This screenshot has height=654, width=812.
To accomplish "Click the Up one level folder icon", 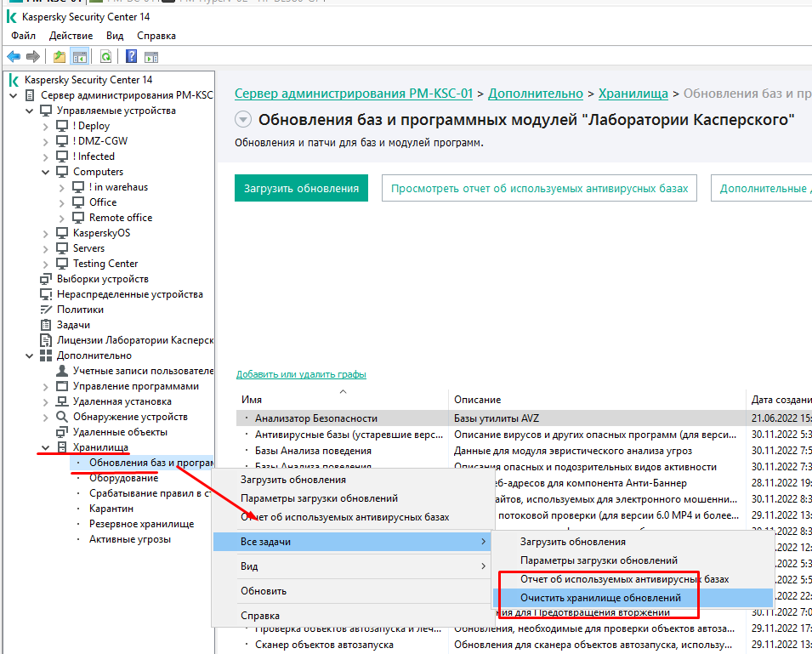I will point(60,56).
